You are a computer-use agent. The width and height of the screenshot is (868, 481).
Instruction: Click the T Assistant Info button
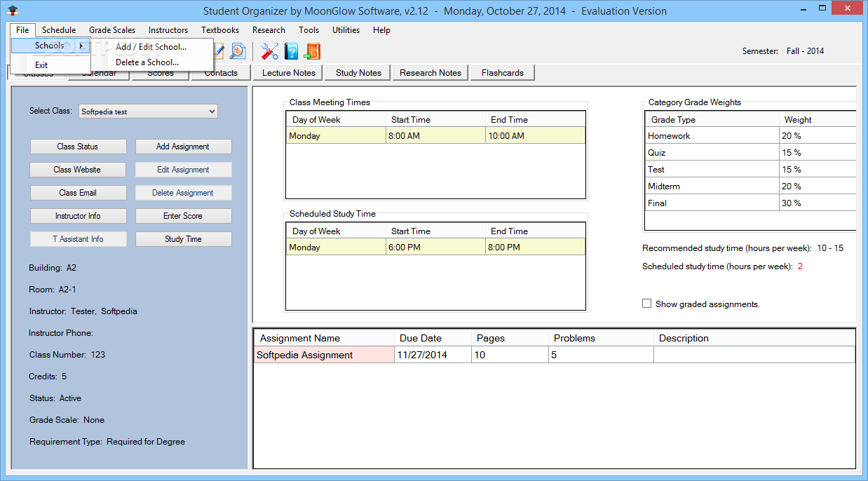[x=78, y=239]
